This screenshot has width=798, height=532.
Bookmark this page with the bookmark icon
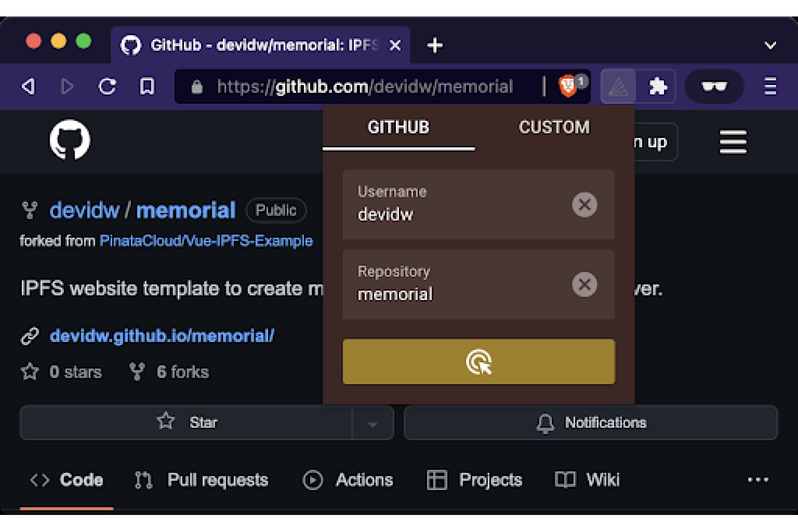coord(147,86)
